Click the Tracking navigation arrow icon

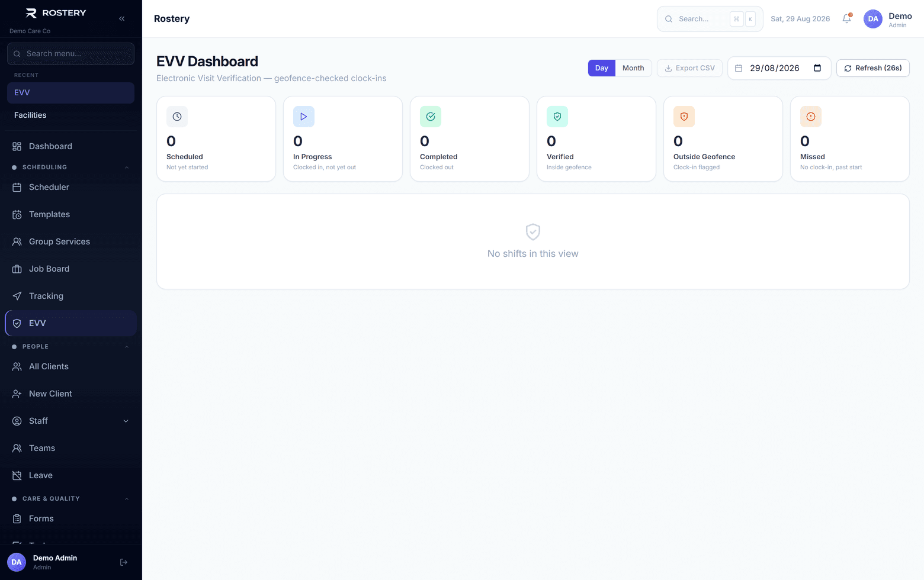point(17,296)
